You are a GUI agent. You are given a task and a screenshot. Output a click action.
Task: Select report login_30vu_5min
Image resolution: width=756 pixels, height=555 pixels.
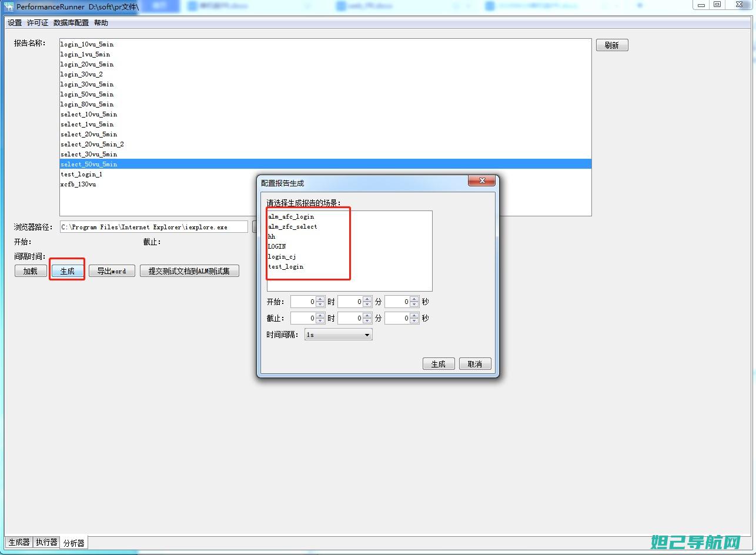click(x=325, y=85)
